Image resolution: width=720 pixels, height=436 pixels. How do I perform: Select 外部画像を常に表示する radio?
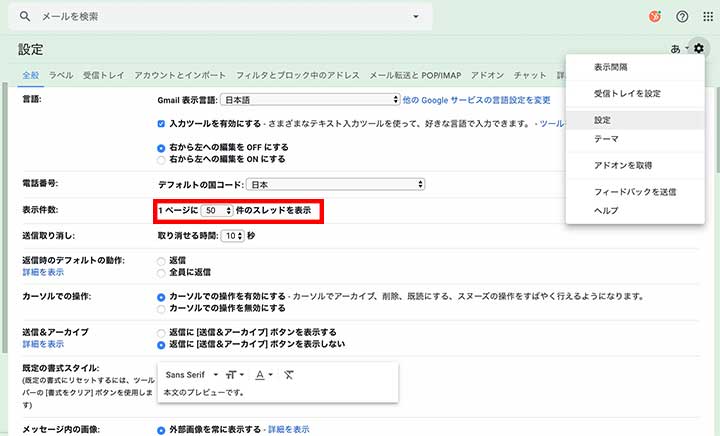(x=161, y=430)
